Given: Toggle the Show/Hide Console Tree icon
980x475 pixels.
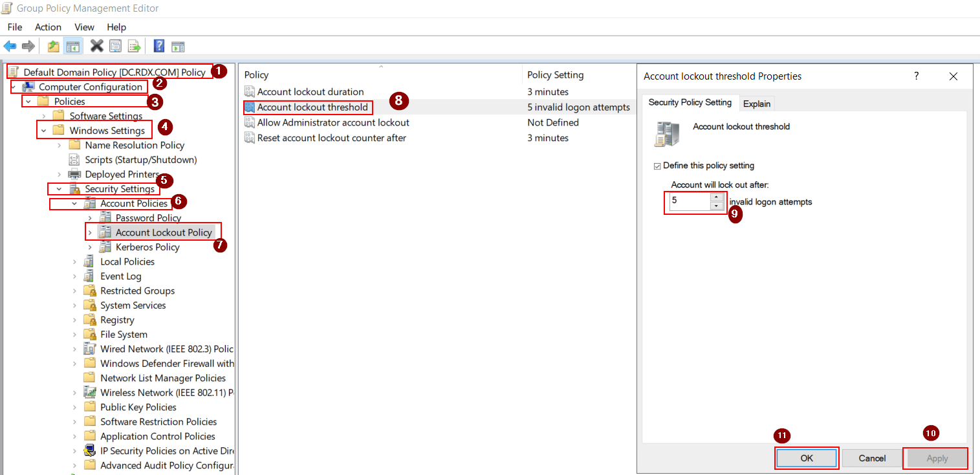Looking at the screenshot, I should 73,46.
